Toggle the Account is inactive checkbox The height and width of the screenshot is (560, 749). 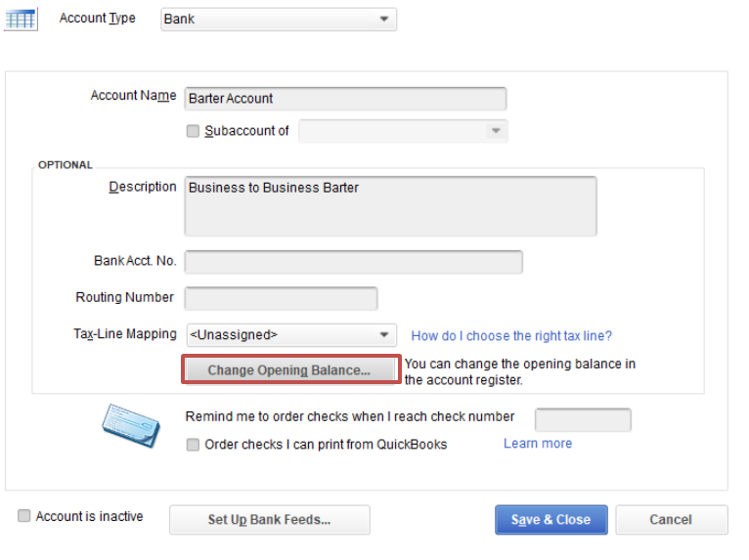24,516
